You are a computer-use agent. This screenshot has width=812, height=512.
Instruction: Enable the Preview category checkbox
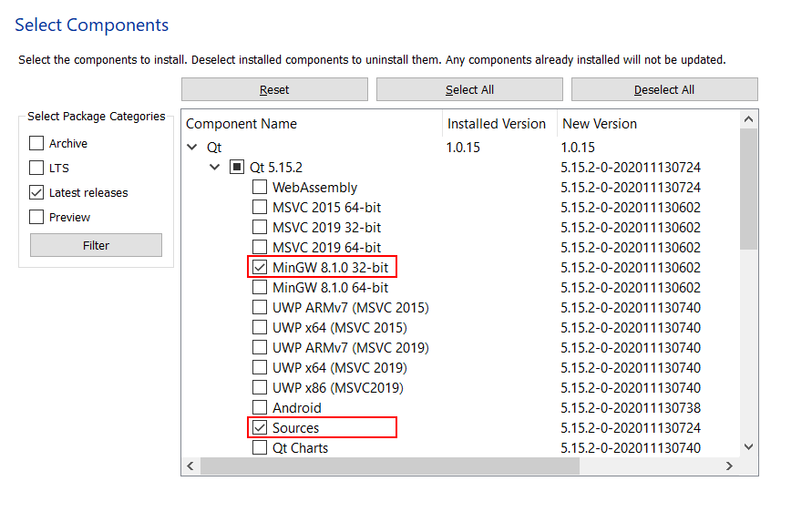click(36, 217)
